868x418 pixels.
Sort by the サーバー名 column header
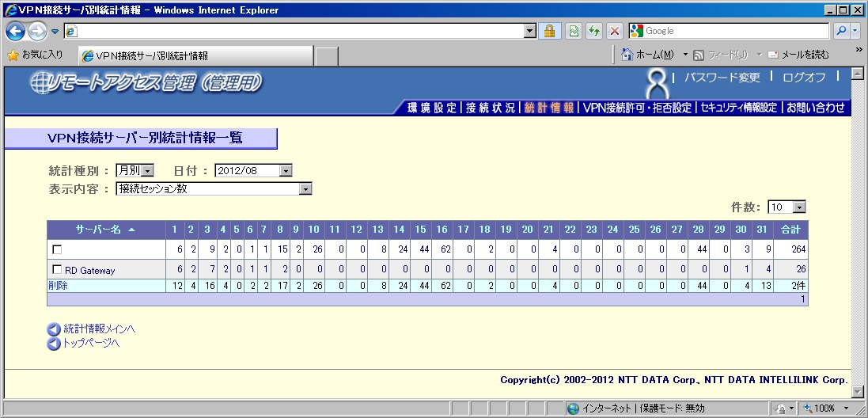[106, 230]
